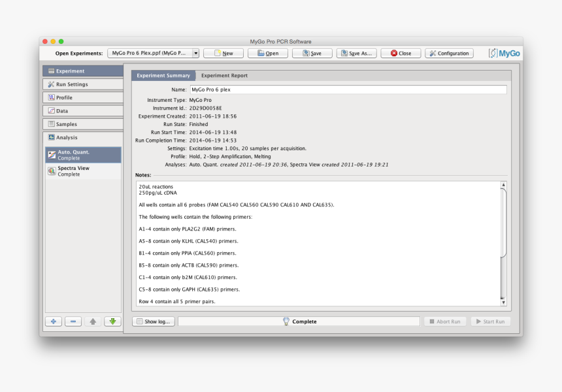Image resolution: width=562 pixels, height=392 pixels.
Task: Click the window title MyGo Pro PCR Software
Action: pyautogui.click(x=280, y=42)
